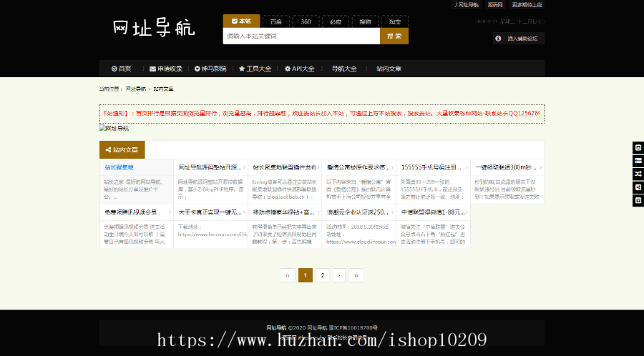Select the 淘宝 search option
This screenshot has width=644, height=356.
click(x=395, y=21)
